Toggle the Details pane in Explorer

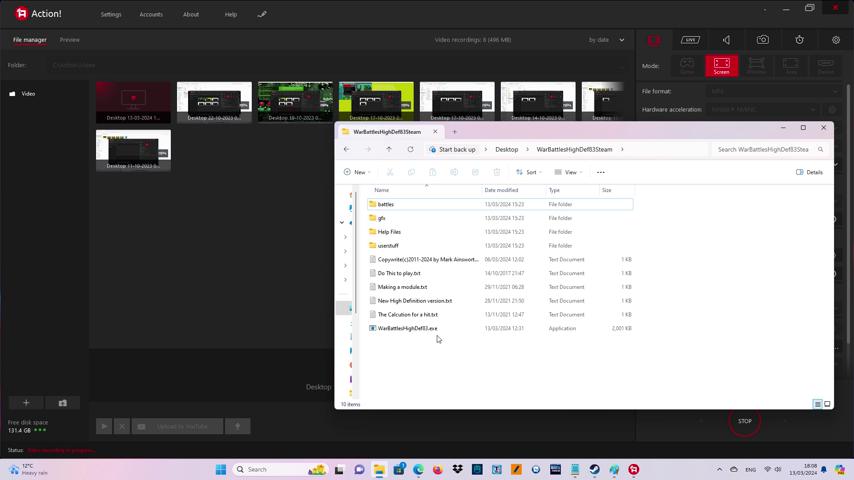pos(809,172)
